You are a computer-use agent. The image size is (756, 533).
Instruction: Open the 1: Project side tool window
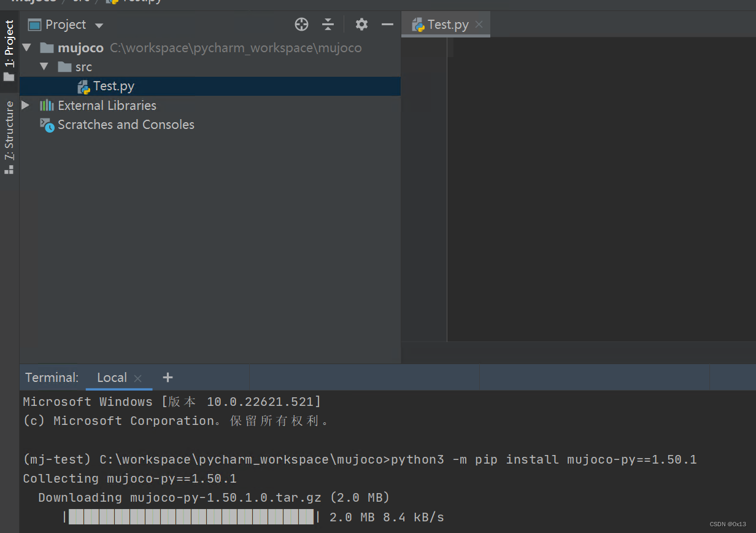[x=9, y=50]
